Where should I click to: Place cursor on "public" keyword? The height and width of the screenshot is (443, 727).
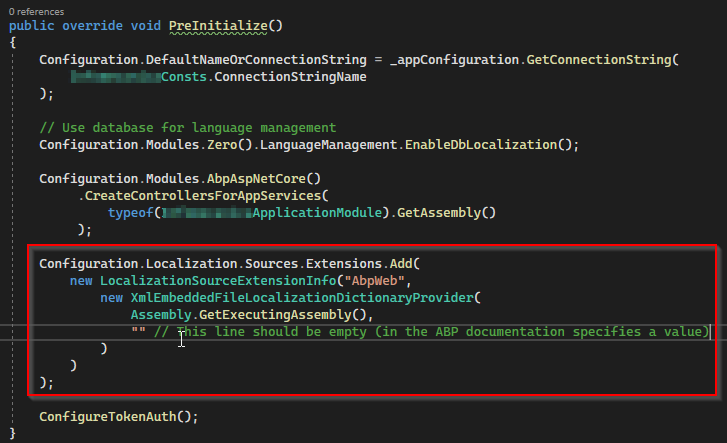[32, 26]
